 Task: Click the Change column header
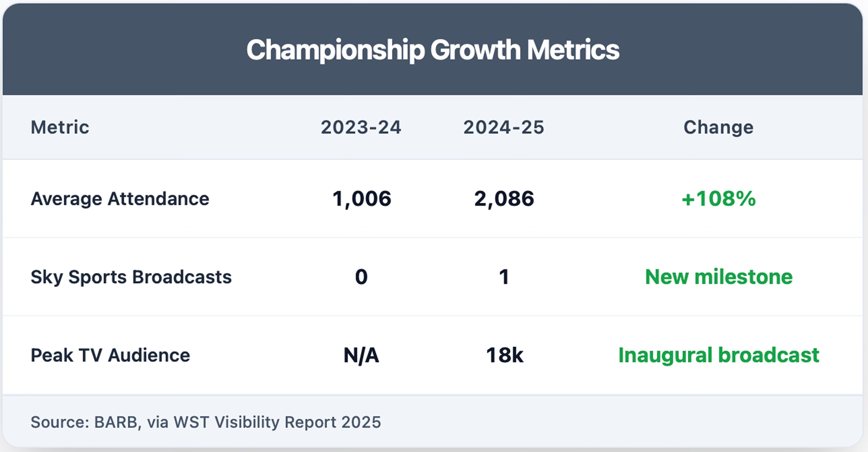click(718, 128)
